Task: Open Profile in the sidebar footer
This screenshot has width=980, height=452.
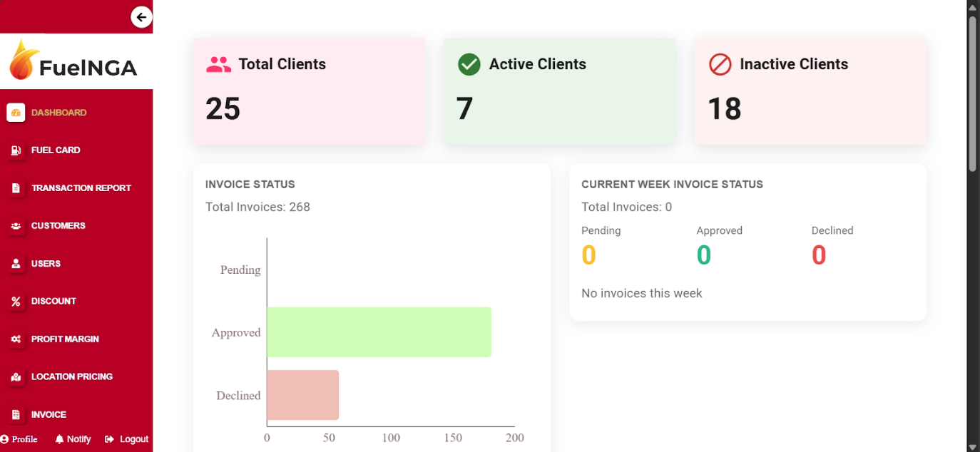Action: pyautogui.click(x=19, y=439)
